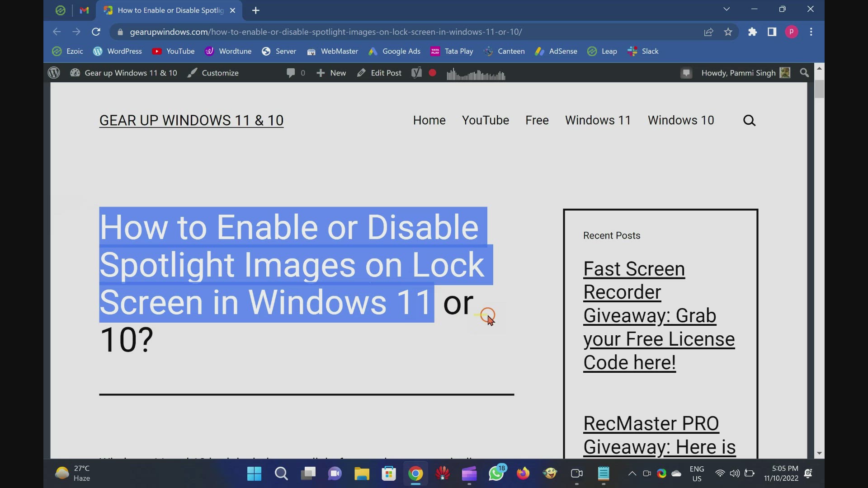Screen dimensions: 868x488
Task: Open Gear up Windows 11 & 10 dashboard
Action: (123, 73)
